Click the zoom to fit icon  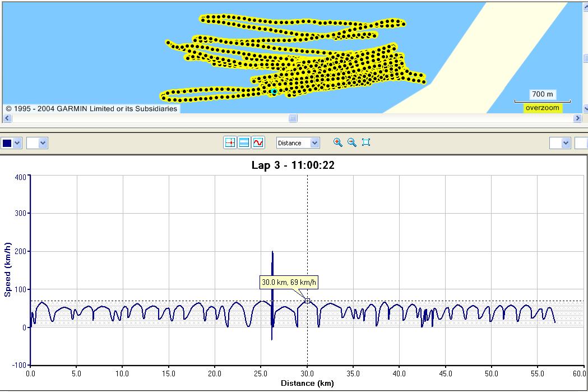pos(366,142)
